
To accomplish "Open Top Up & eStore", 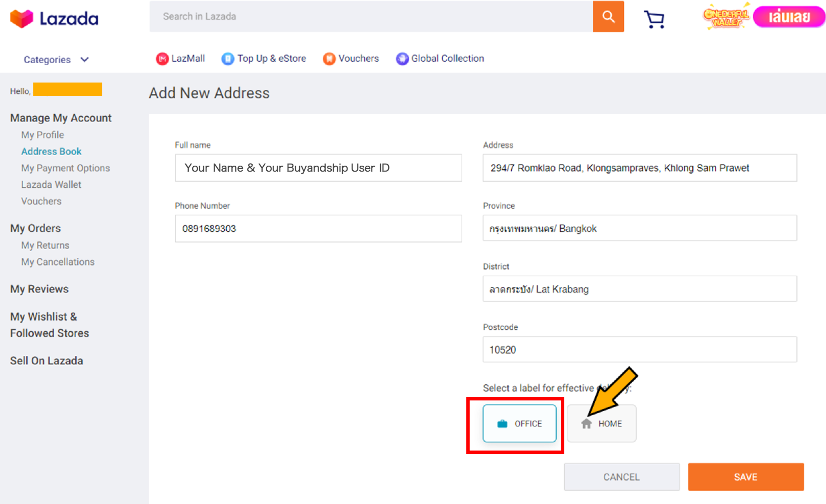I will point(228,59).
